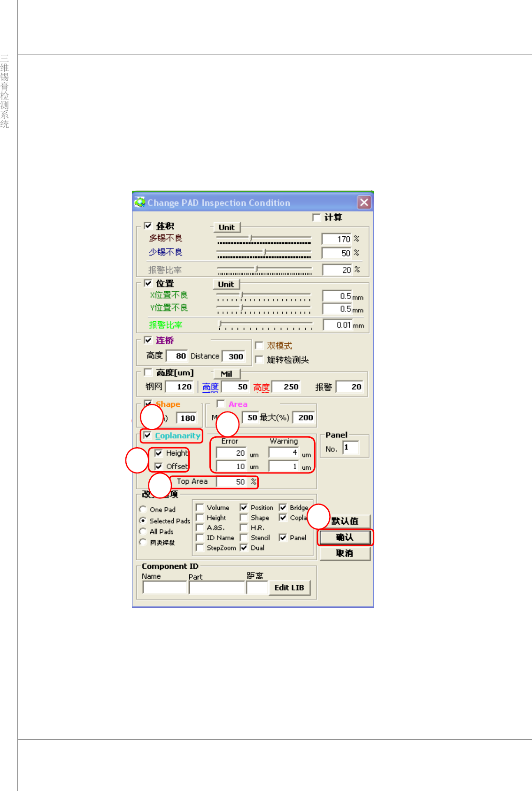Click the X位置不良 slider handle
The image size is (532, 791).
point(242,295)
